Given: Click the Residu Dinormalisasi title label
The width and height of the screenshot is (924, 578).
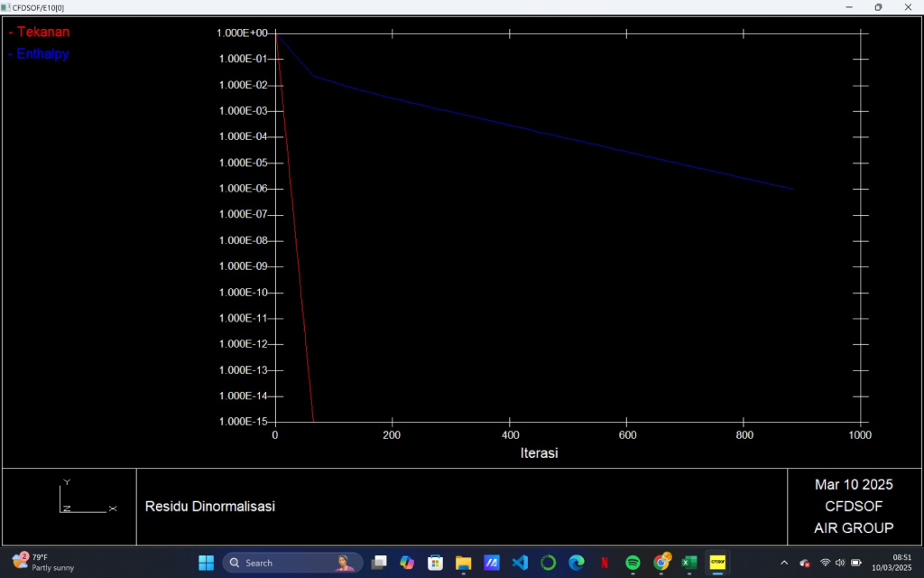Looking at the screenshot, I should pyautogui.click(x=209, y=507).
